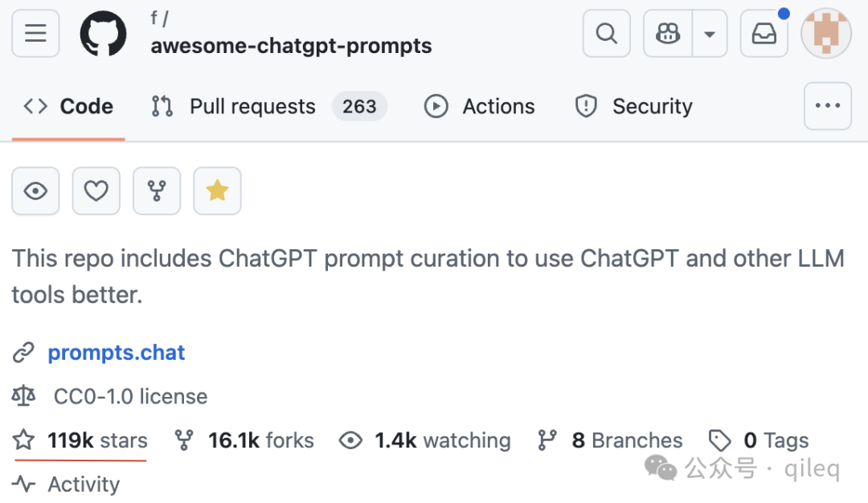The width and height of the screenshot is (868, 503).
Task: Switch to the Actions tab
Action: [479, 106]
